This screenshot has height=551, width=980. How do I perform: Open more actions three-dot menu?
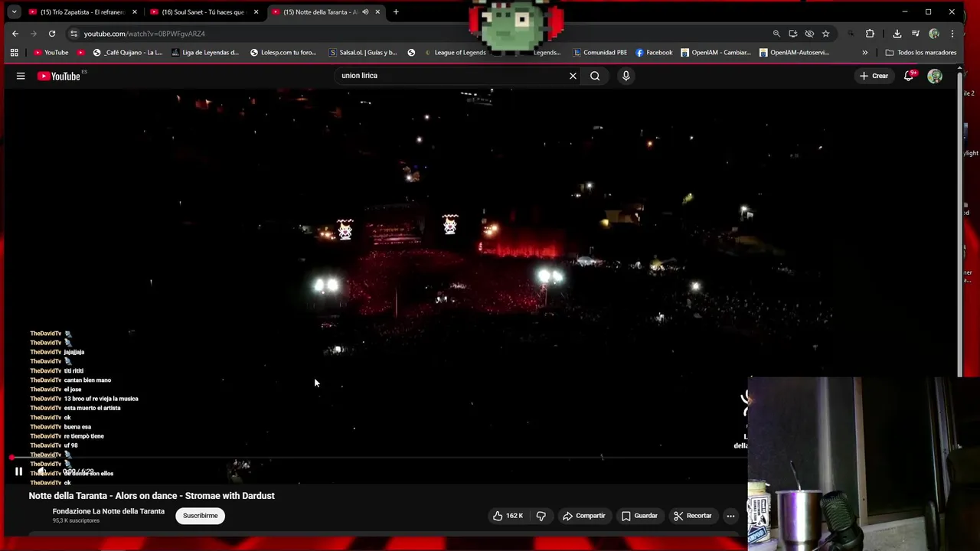pos(730,516)
